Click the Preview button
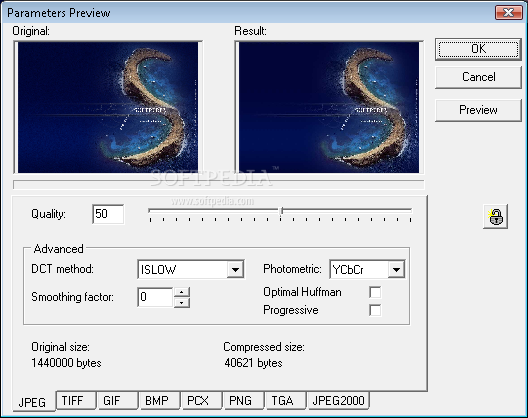528x418 pixels. [478, 110]
